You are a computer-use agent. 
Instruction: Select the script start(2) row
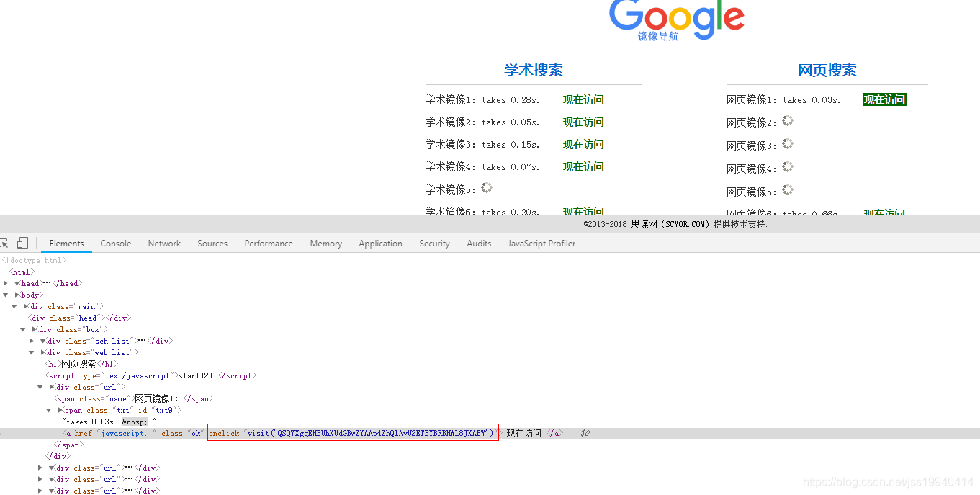click(150, 375)
